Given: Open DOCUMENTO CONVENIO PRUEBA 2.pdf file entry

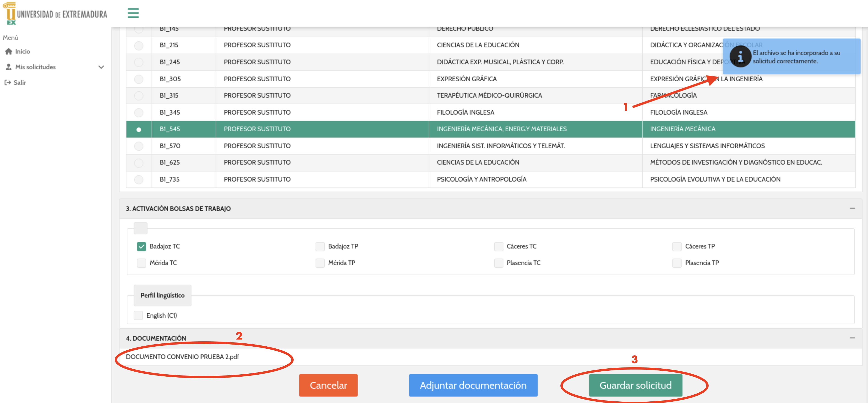Looking at the screenshot, I should tap(182, 357).
